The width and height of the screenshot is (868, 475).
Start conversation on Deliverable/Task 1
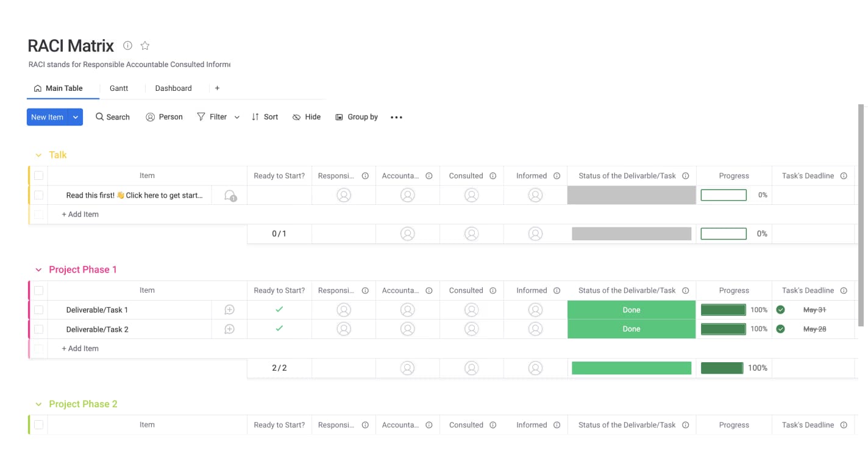tap(230, 310)
